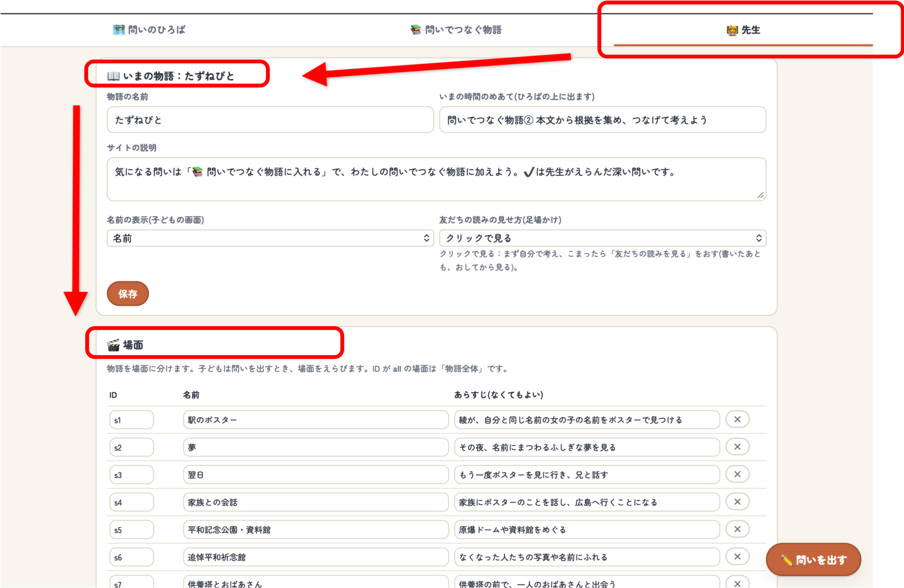Edit the scene name 追悼平和祈念館
Viewport: 904px width, 588px height.
(315, 557)
